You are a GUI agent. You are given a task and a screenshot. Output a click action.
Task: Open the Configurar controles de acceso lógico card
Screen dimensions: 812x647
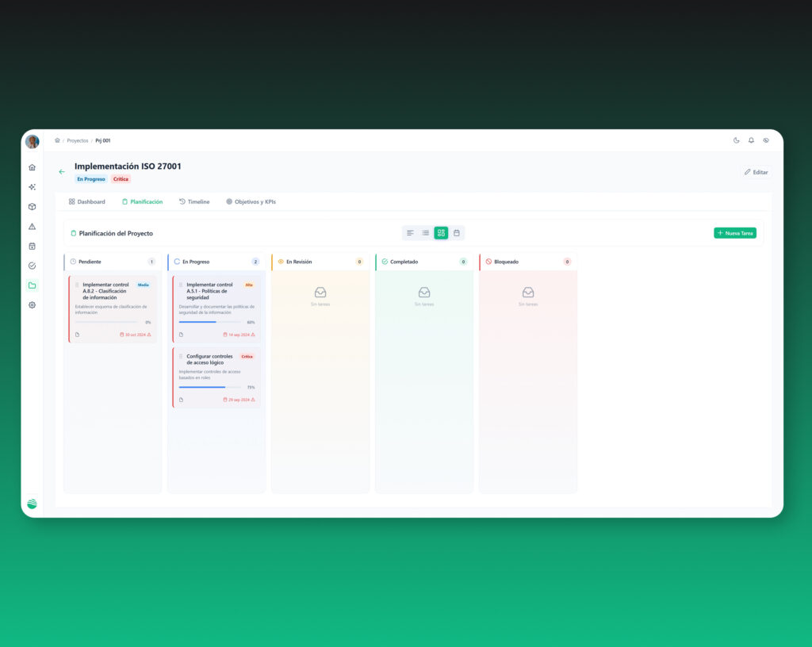click(216, 377)
